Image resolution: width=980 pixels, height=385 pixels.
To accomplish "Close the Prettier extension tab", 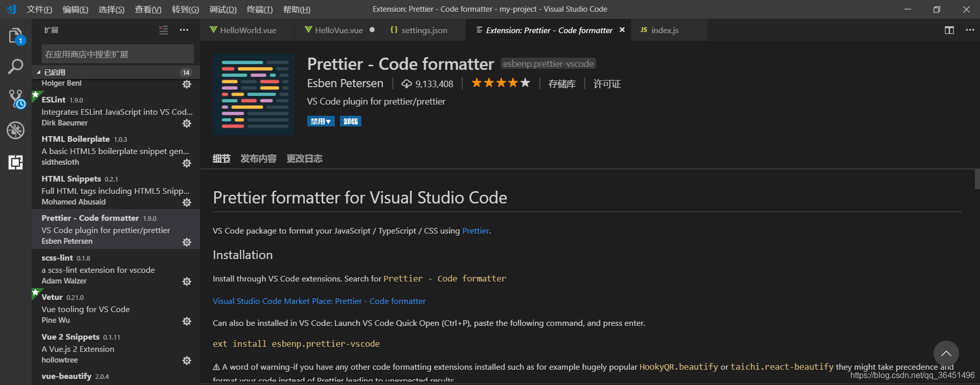I will [622, 30].
